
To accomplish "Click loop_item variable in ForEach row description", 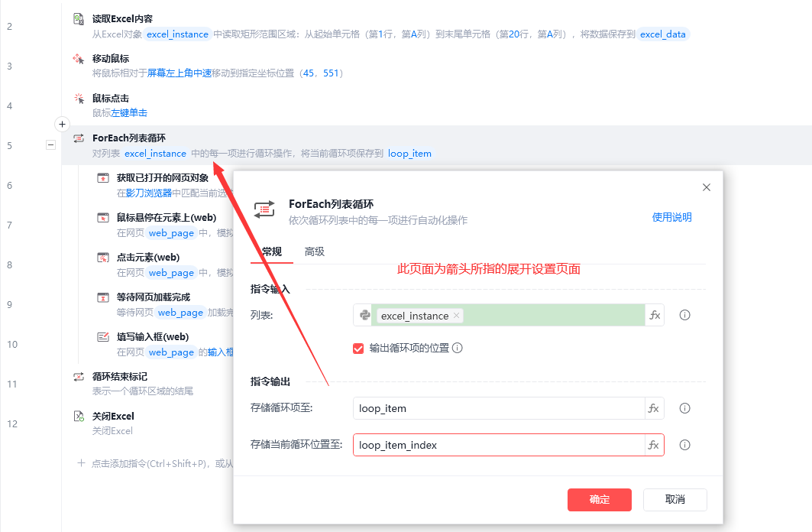I will coord(409,154).
